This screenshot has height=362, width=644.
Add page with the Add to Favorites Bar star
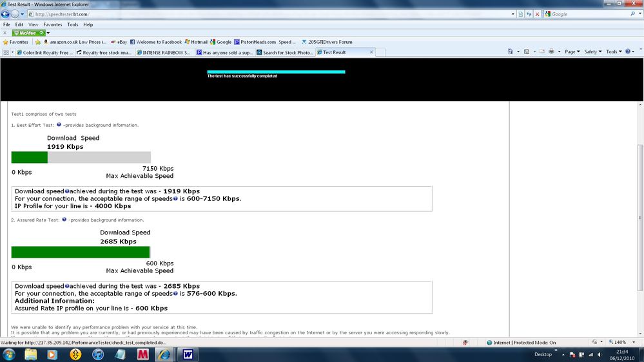coord(38,42)
